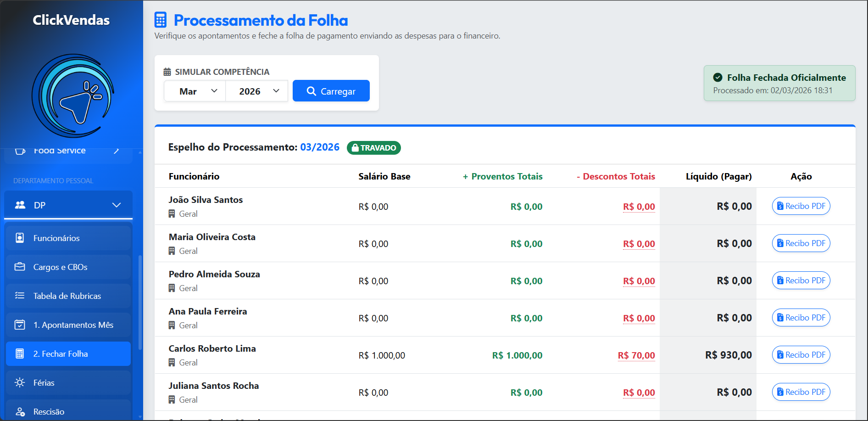868x421 pixels.
Task: Click Maria Oliveira Costa's discount R$ 0,00
Action: pyautogui.click(x=639, y=244)
